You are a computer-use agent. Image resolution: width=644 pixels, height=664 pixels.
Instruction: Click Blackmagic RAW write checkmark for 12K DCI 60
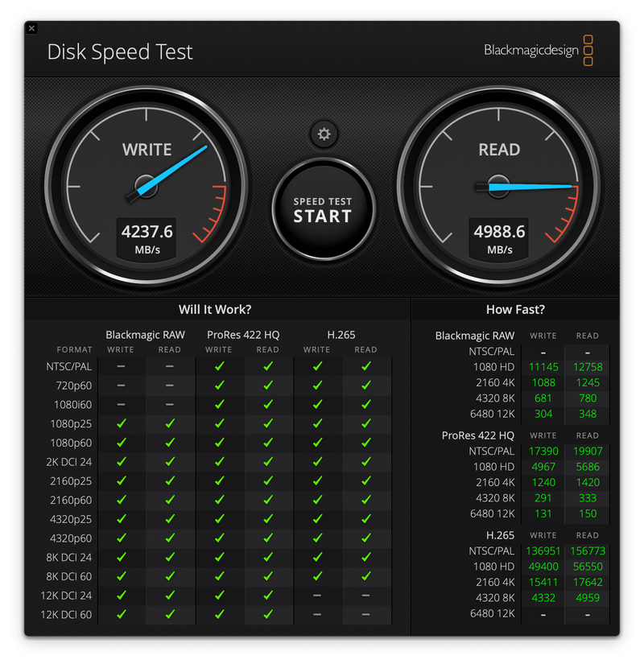[121, 614]
